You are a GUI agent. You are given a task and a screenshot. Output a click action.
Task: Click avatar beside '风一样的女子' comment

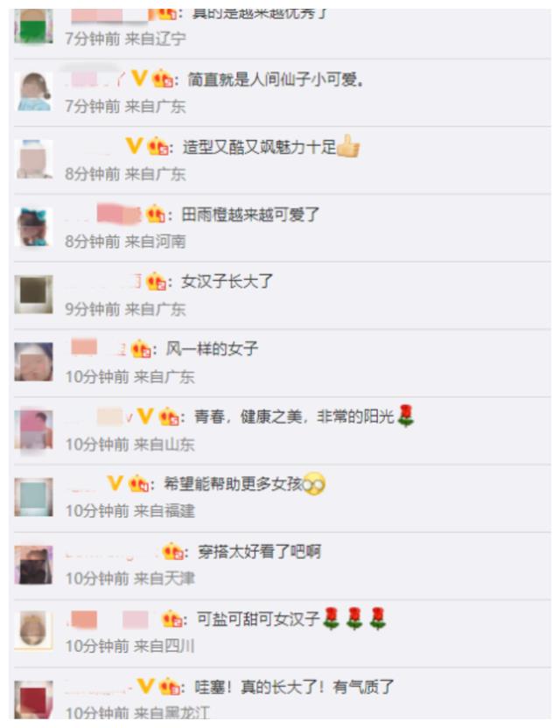click(x=33, y=361)
